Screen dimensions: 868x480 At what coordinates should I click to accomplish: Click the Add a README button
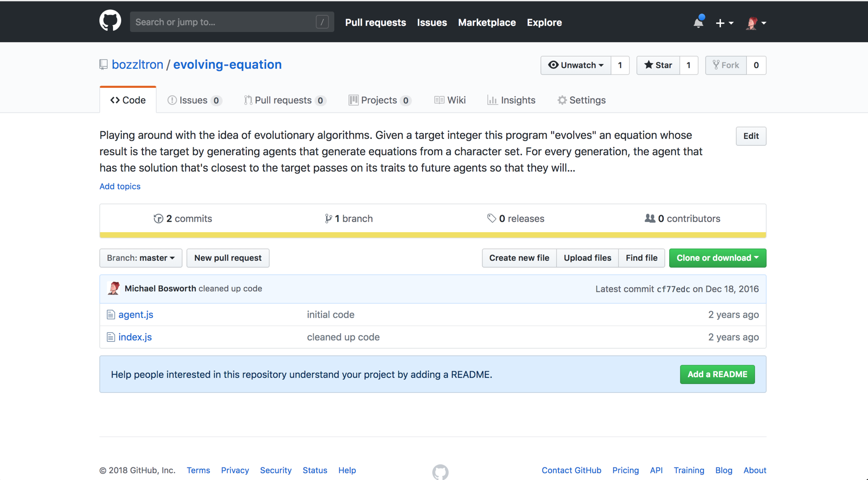point(717,374)
